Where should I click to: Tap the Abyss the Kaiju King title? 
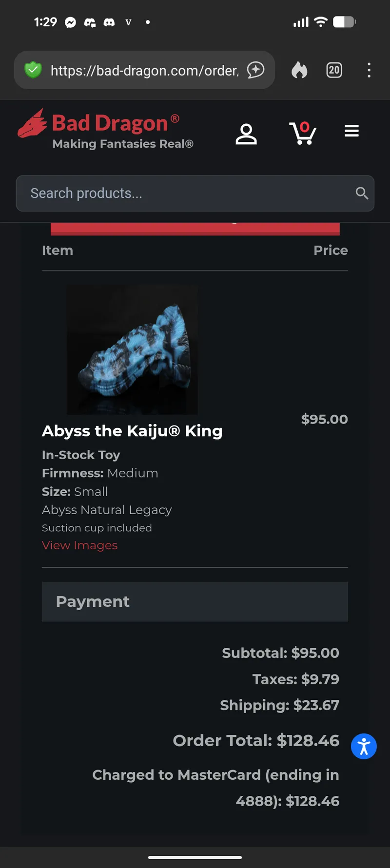[132, 431]
